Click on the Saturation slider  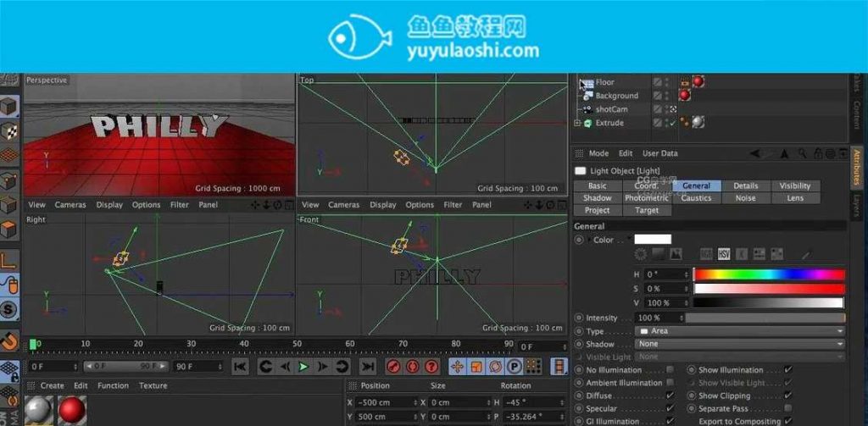pyautogui.click(x=769, y=288)
